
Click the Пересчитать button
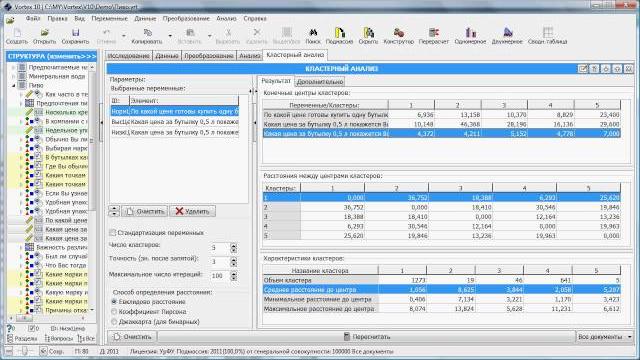pyautogui.click(x=367, y=337)
